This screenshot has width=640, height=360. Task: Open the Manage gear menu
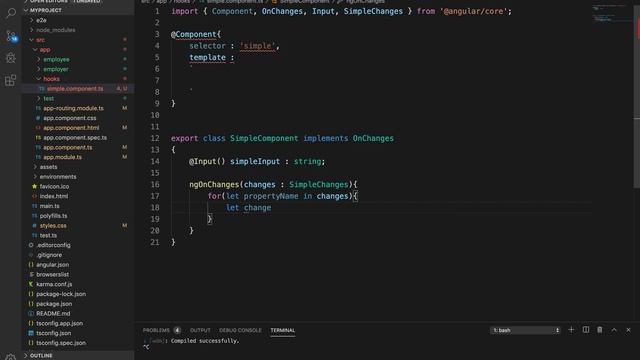(x=11, y=356)
